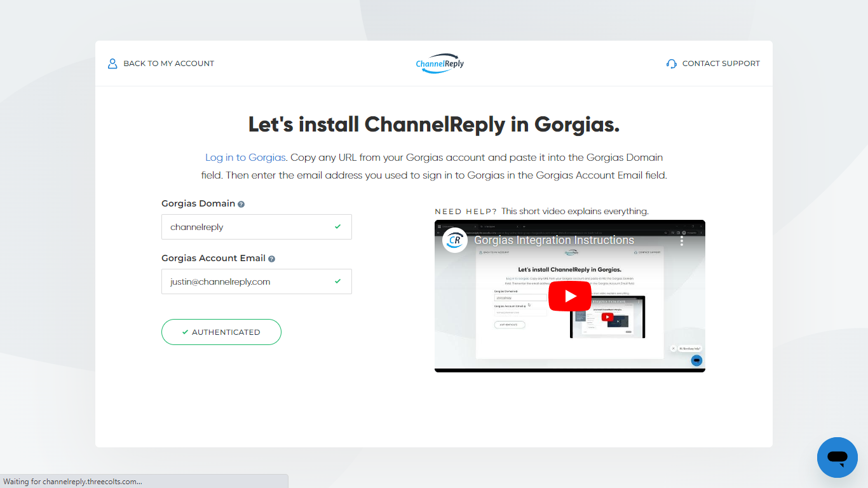This screenshot has height=488, width=868.
Task: Click the Gorgias Account Email label text
Action: point(214,259)
